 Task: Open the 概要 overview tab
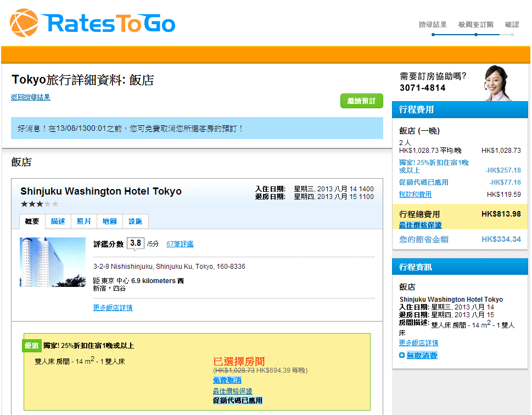click(32, 222)
